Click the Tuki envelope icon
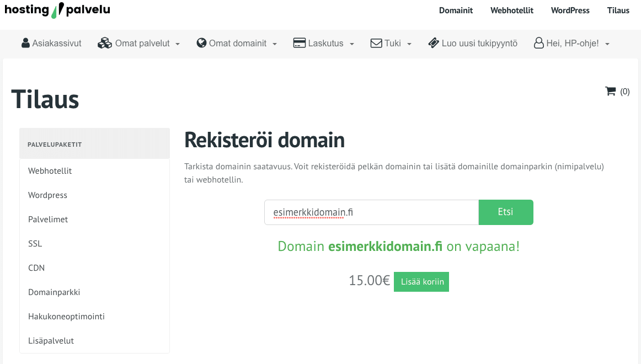Viewport: 641px width, 364px height. 376,43
